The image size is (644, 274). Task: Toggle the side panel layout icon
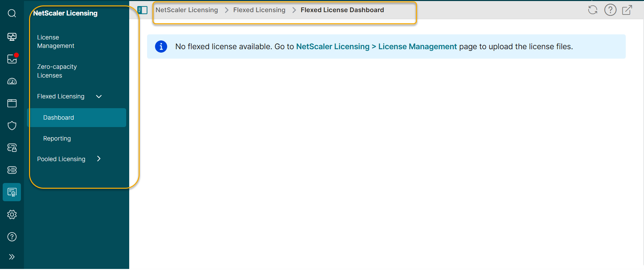[142, 10]
